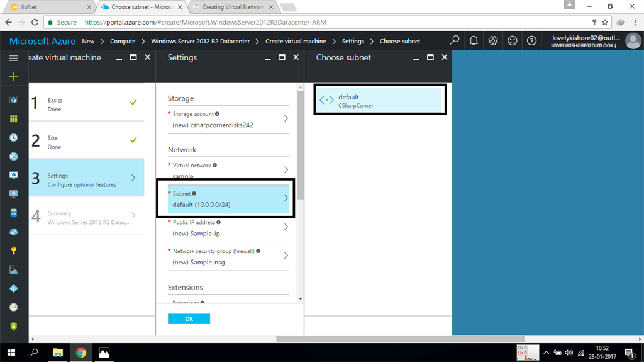Image resolution: width=644 pixels, height=362 pixels.
Task: Open the blue diamond Active Directory icon
Action: click(14, 288)
